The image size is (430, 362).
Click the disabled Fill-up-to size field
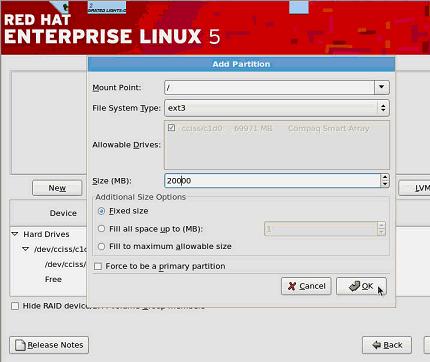pos(321,229)
